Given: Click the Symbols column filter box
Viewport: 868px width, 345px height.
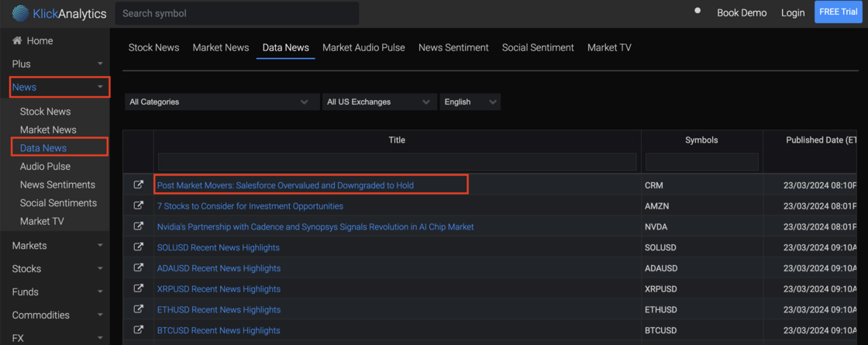Looking at the screenshot, I should click(x=702, y=162).
